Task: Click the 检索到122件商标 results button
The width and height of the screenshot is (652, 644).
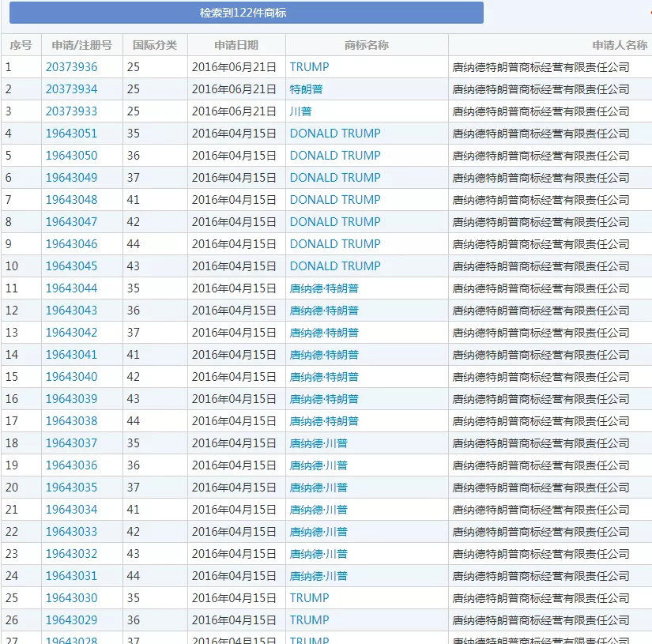Action: [x=247, y=13]
